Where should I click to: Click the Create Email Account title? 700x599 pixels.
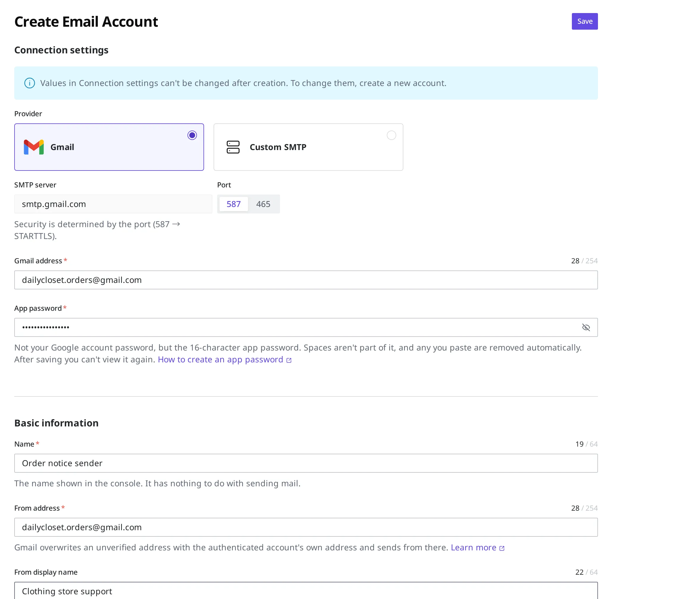pos(86,22)
